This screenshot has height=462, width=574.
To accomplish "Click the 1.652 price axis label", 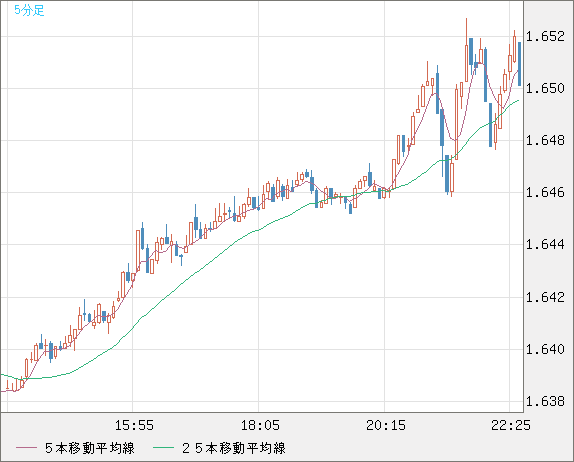I will tap(545, 36).
